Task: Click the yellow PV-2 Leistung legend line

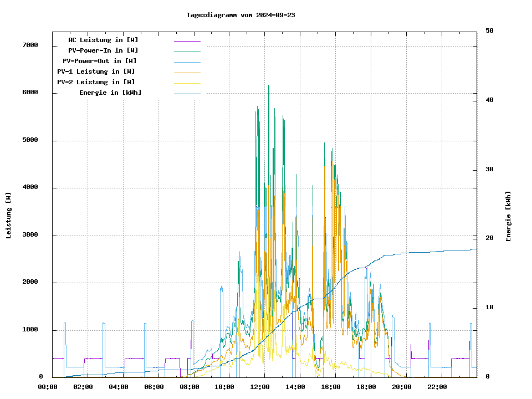Action: tap(187, 83)
